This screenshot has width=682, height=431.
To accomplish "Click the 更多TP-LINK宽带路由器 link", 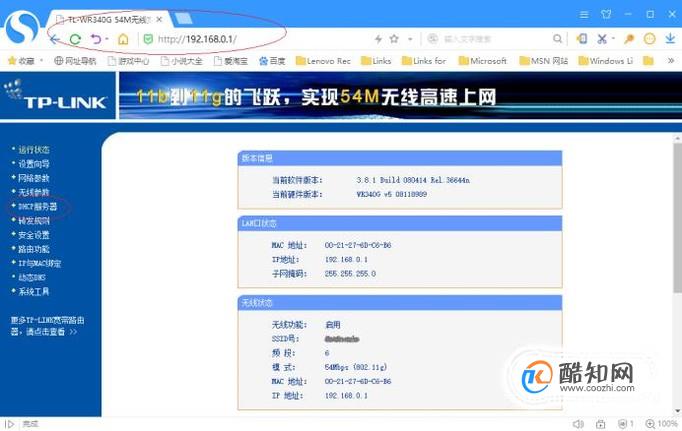I will click(x=47, y=326).
